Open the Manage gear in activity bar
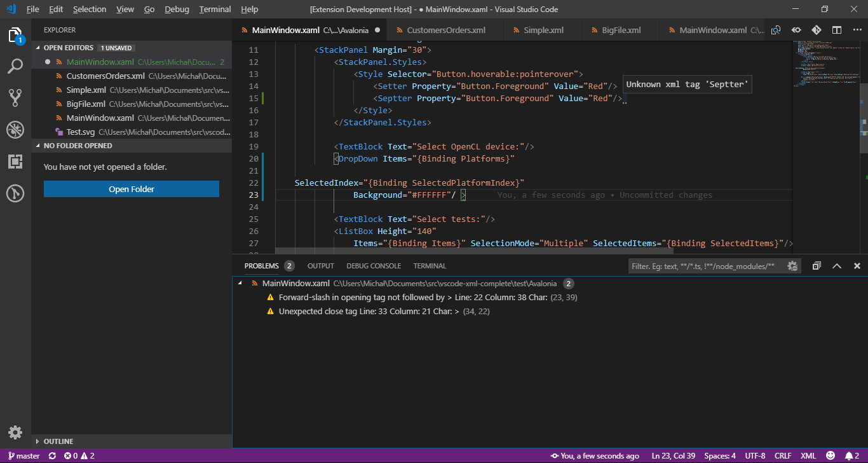 [15, 432]
